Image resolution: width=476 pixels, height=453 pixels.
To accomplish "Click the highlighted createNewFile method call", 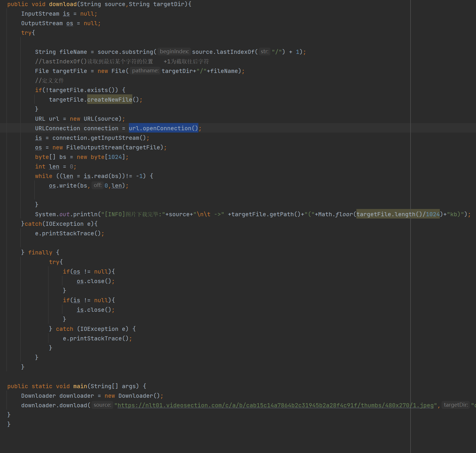I will pyautogui.click(x=109, y=100).
